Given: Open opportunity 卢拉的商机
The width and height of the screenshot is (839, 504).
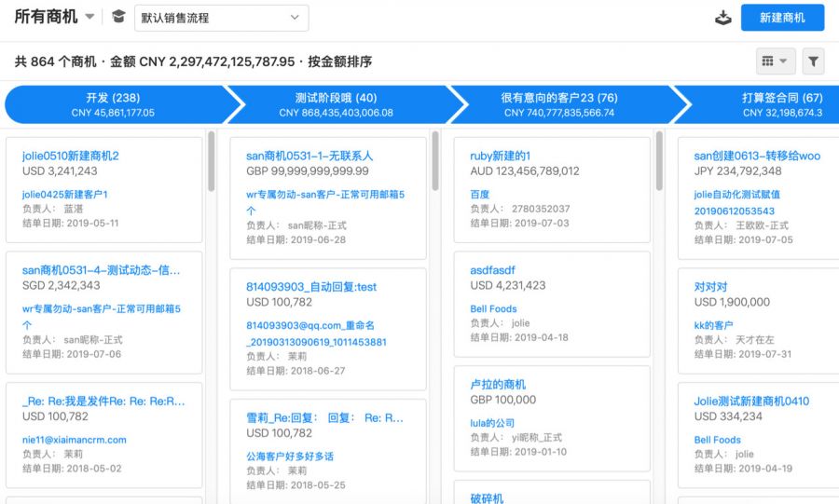Looking at the screenshot, I should pos(498,385).
